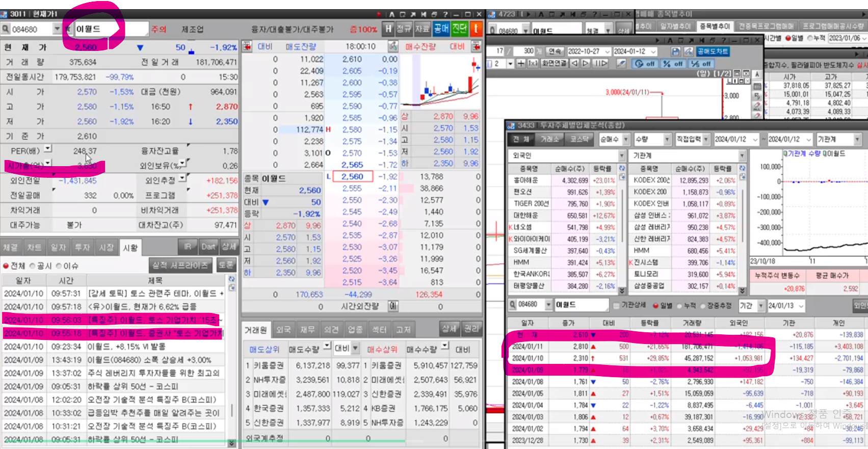Click the 예 icon next to 시간외잔량
Viewport: 868px width, 449px height.
393,306
